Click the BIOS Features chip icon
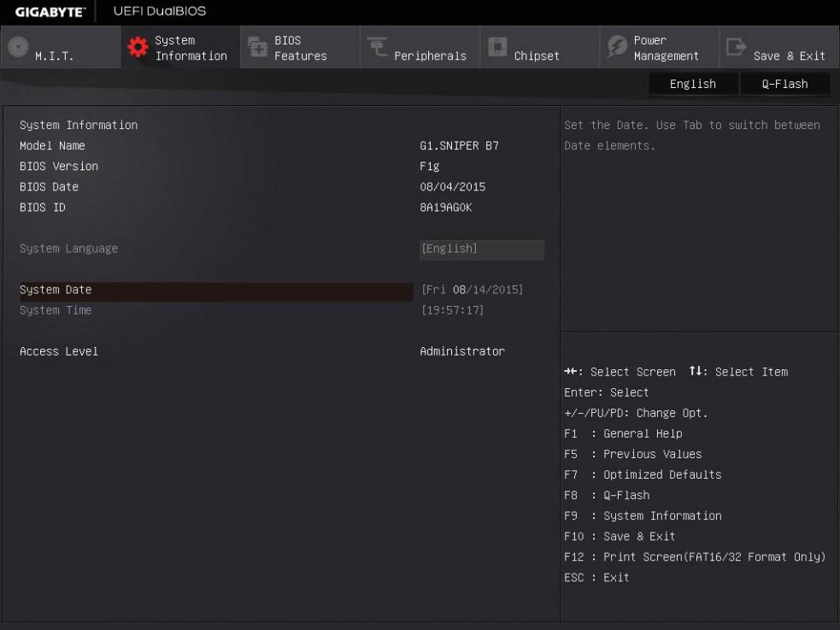Viewport: 840px width, 630px height. pyautogui.click(x=258, y=47)
